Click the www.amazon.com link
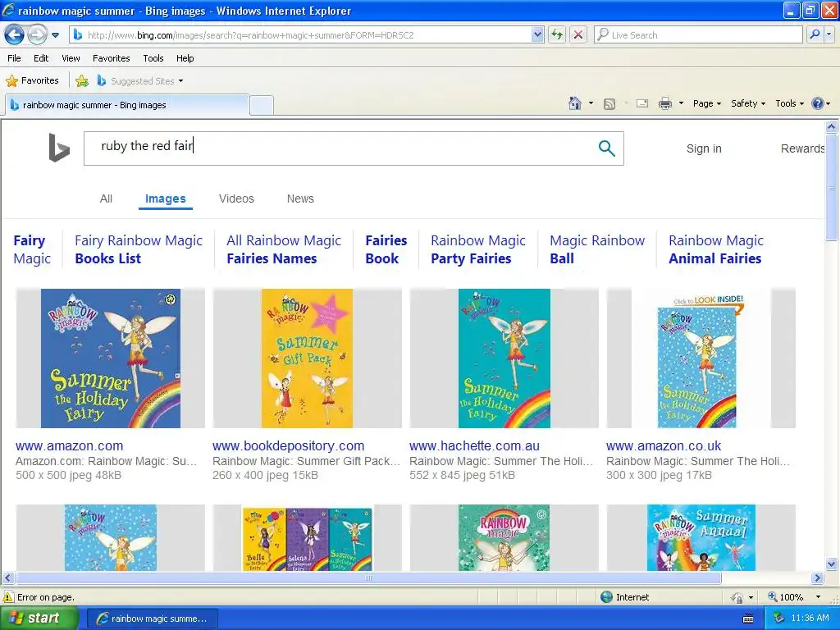The width and height of the screenshot is (840, 630). (x=69, y=445)
